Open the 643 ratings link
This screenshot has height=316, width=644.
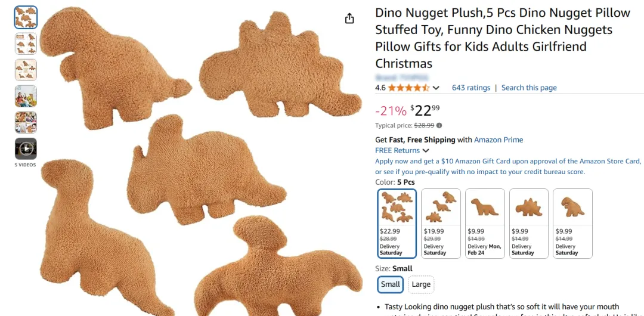[x=471, y=88]
